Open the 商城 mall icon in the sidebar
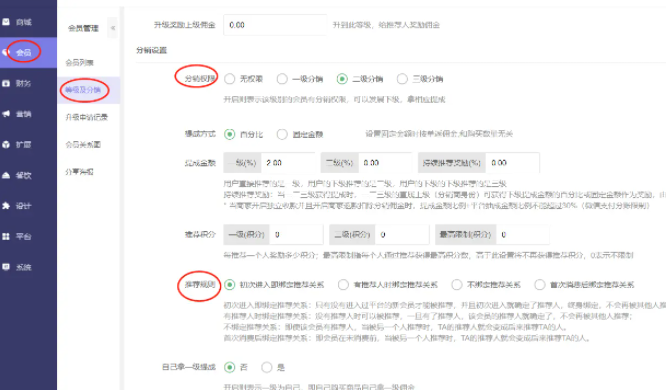 coord(6,22)
